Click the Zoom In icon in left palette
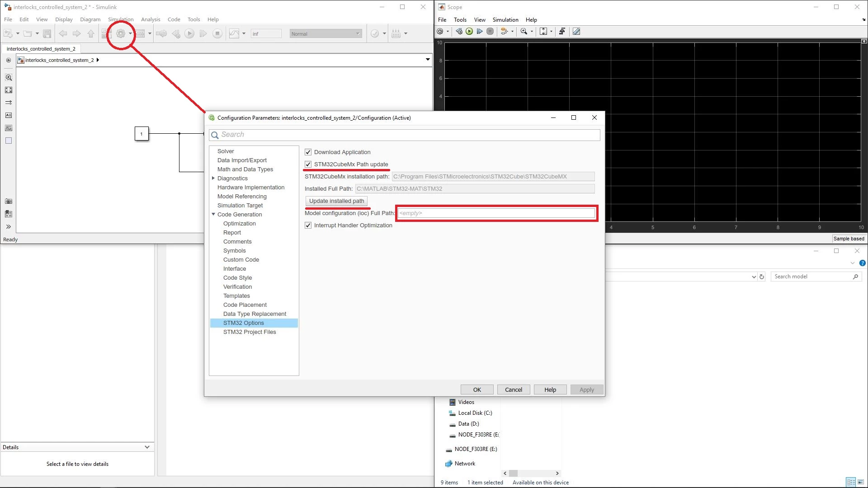Viewport: 868px width, 488px height. [9, 77]
